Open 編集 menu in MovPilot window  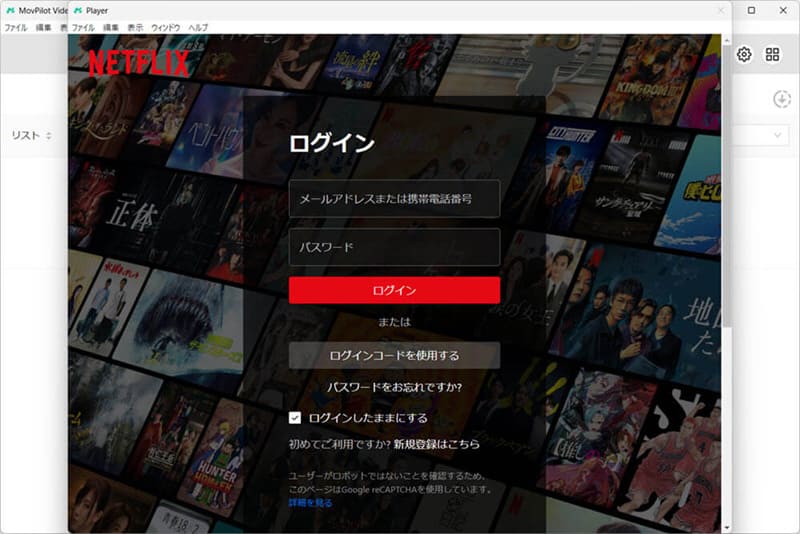tap(43, 28)
